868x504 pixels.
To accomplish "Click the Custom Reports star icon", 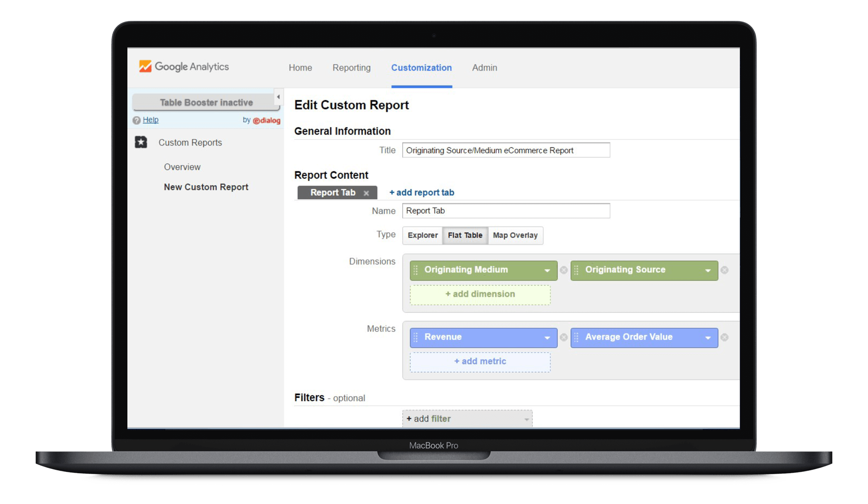I will 141,142.
